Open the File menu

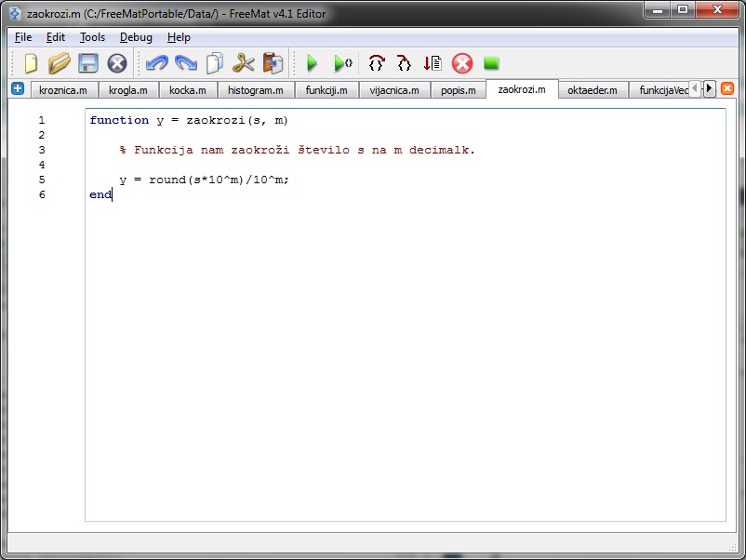[23, 37]
